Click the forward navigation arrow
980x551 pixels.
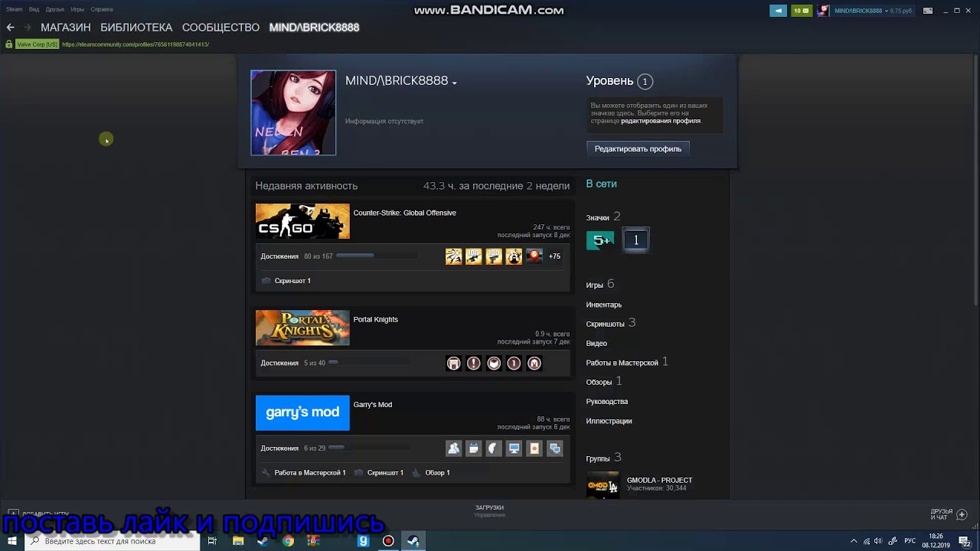28,28
